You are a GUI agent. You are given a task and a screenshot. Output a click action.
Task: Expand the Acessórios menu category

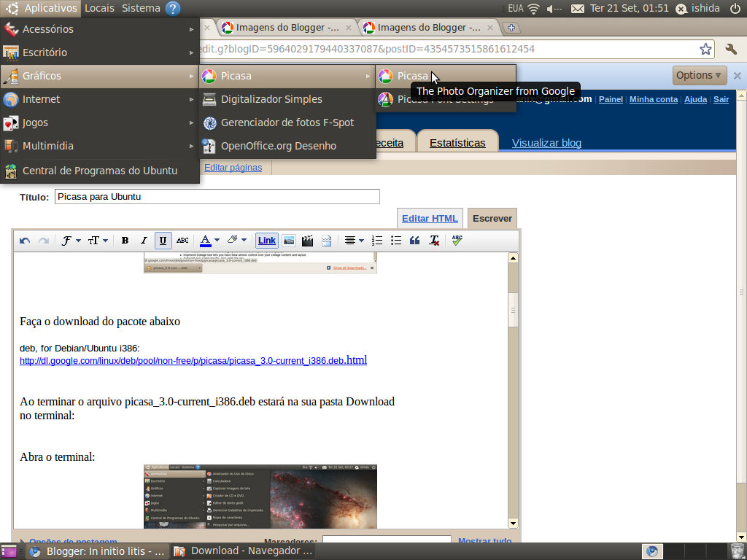point(99,29)
